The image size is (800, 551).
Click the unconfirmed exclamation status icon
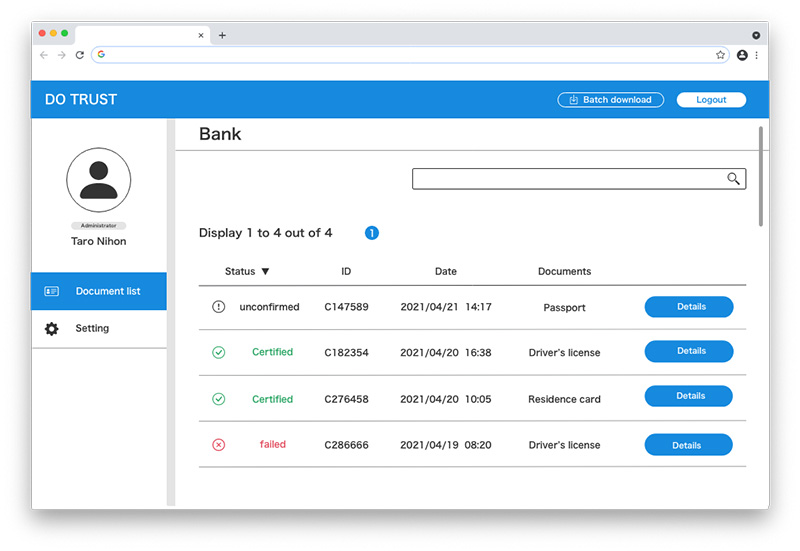coord(219,307)
